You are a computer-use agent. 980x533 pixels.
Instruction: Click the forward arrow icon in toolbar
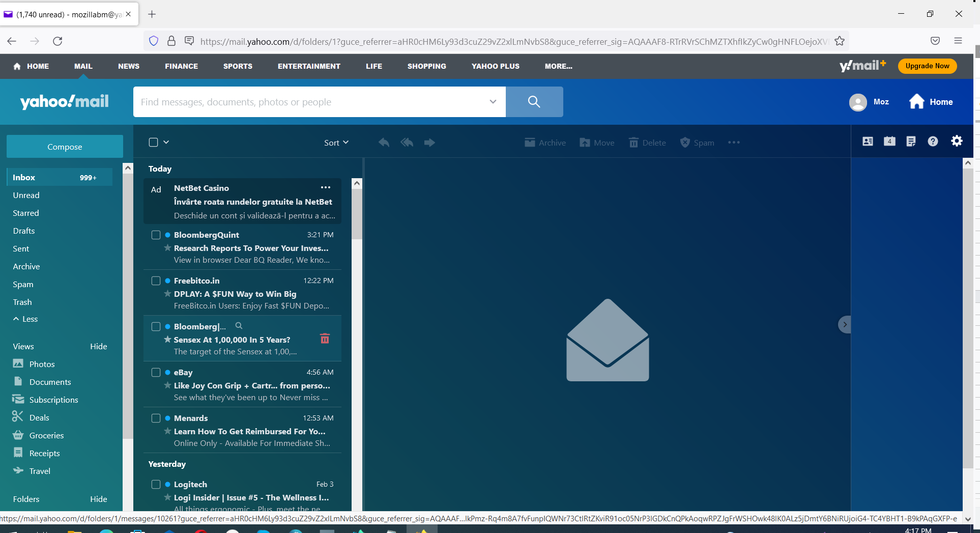click(x=429, y=143)
